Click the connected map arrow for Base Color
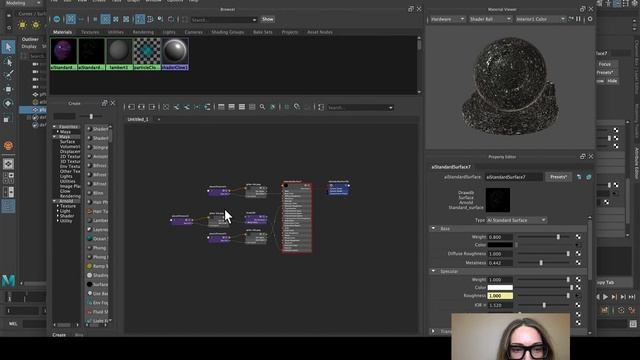This screenshot has width=640, height=360. 577,245
